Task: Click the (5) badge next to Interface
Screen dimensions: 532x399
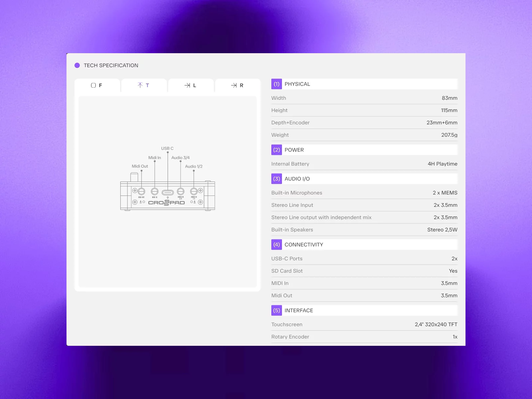Action: click(277, 311)
